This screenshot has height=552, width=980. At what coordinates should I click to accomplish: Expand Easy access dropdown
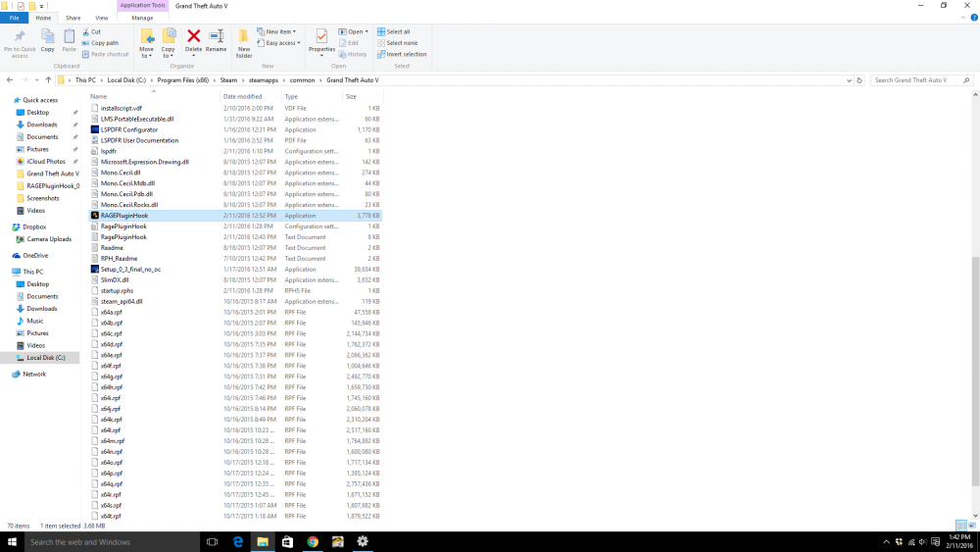[x=278, y=43]
